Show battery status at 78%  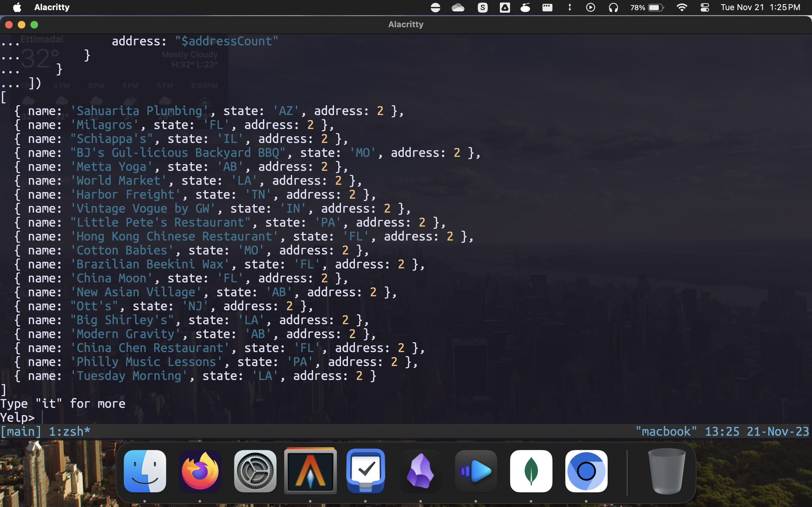(x=647, y=7)
